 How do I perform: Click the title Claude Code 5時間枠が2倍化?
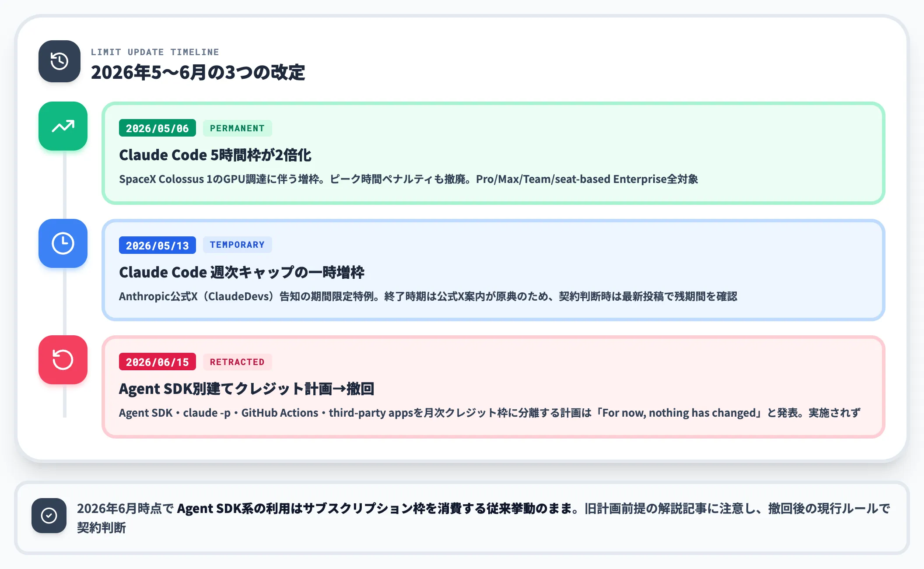point(215,155)
